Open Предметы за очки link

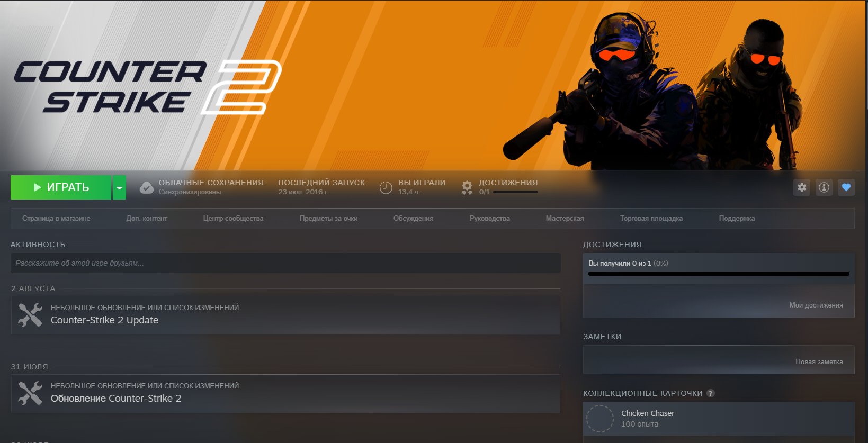pyautogui.click(x=328, y=218)
